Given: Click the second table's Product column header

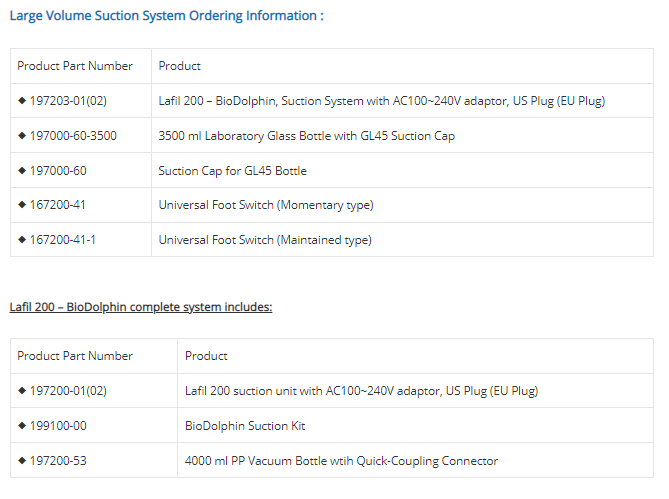Looking at the screenshot, I should pos(206,356).
